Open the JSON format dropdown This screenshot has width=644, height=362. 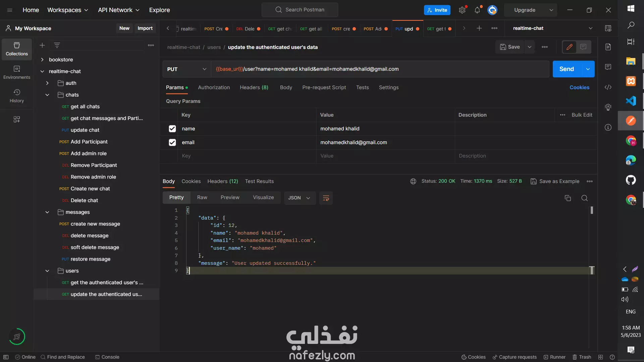(x=300, y=198)
